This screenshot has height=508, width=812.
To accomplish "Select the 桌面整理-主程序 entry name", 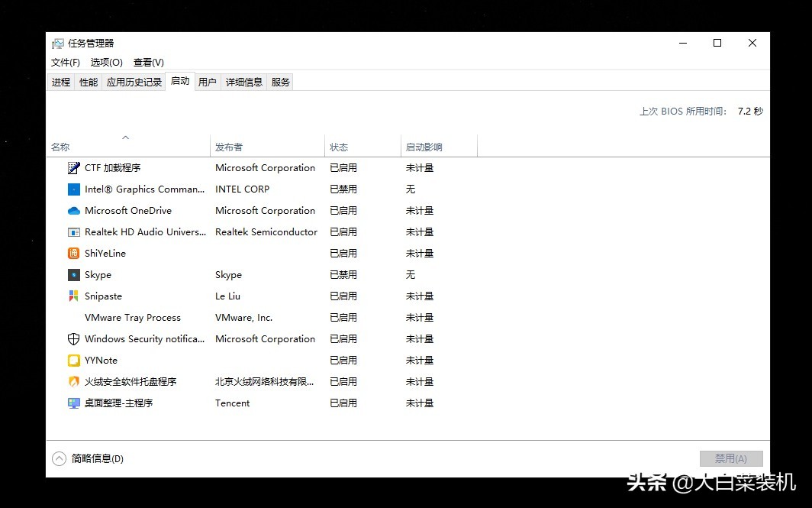I will pos(118,403).
